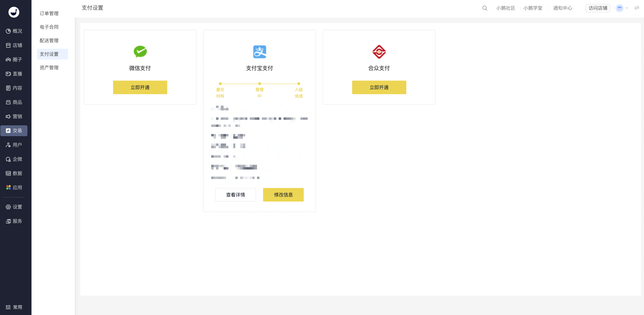Click the 支付宝支付 card title
Image resolution: width=644 pixels, height=315 pixels.
(259, 68)
